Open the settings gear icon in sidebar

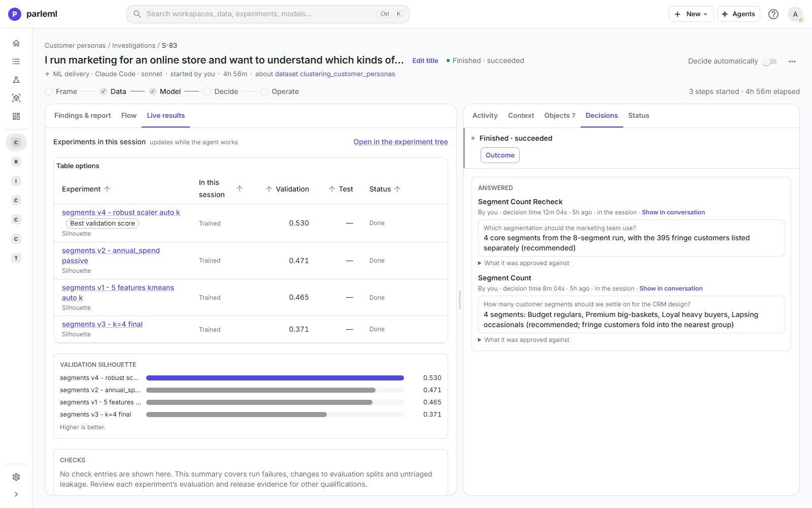(16, 477)
